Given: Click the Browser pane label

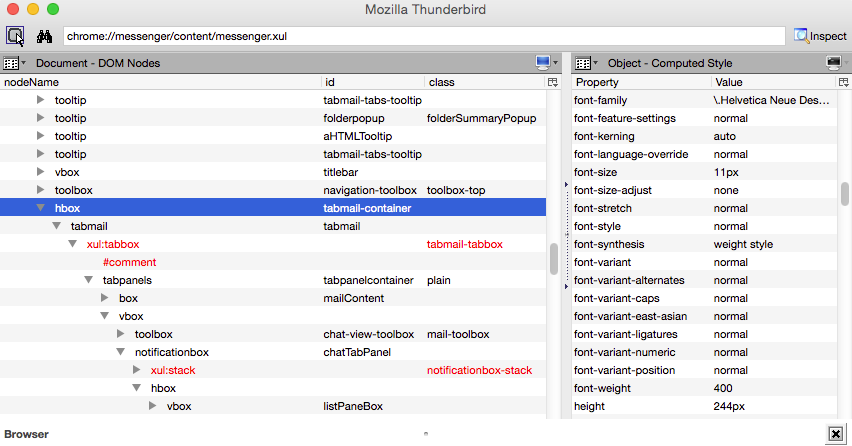Looking at the screenshot, I should [x=26, y=434].
